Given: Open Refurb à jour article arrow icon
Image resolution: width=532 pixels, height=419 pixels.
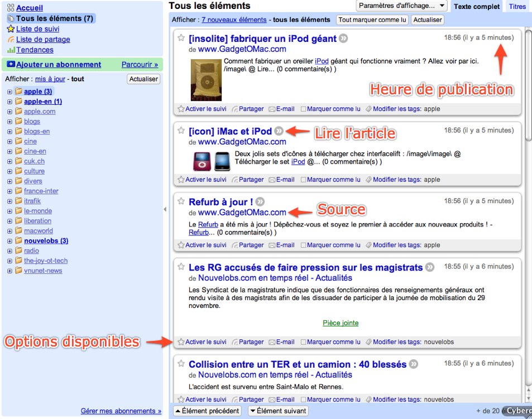Looking at the screenshot, I should point(260,202).
